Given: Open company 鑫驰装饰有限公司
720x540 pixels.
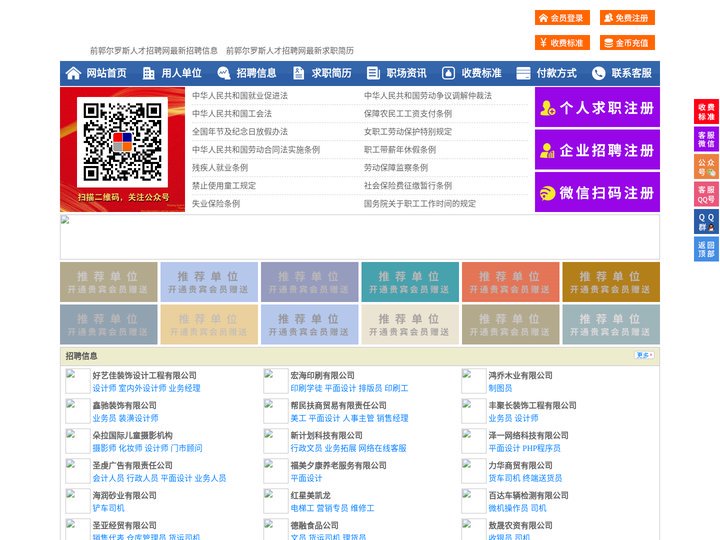Looking at the screenshot, I should tap(124, 405).
